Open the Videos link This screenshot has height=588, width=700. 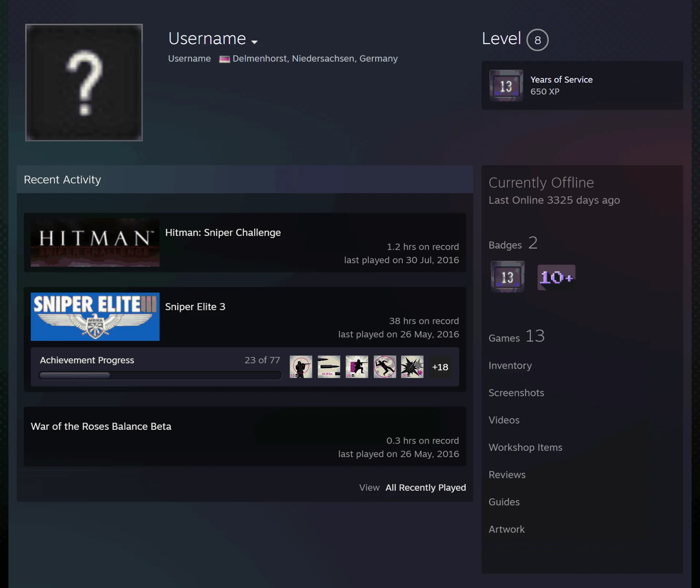tap(504, 420)
